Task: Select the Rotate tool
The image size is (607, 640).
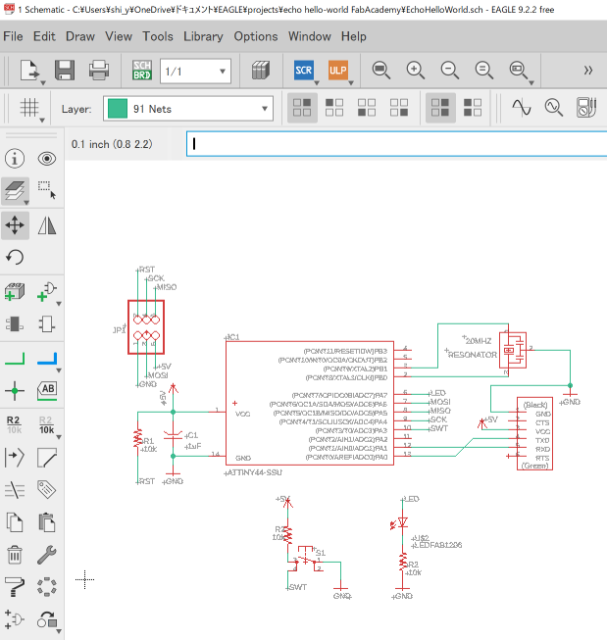Action: [x=15, y=257]
